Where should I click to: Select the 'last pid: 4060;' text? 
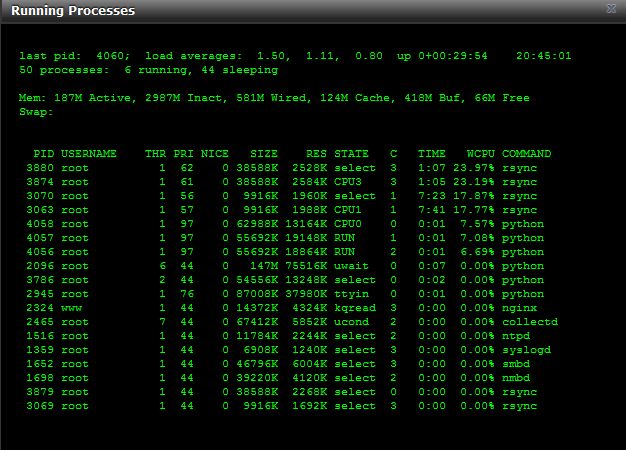click(x=75, y=56)
